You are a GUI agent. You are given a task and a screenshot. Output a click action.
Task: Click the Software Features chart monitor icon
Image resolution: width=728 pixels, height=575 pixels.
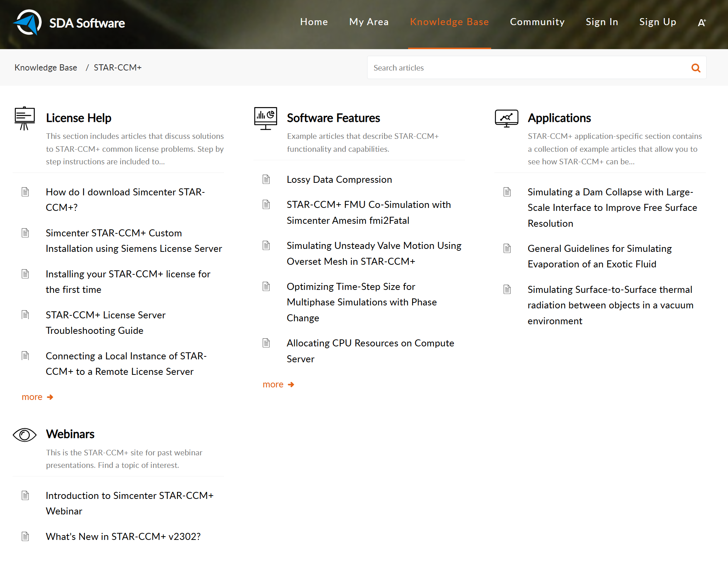(x=265, y=118)
